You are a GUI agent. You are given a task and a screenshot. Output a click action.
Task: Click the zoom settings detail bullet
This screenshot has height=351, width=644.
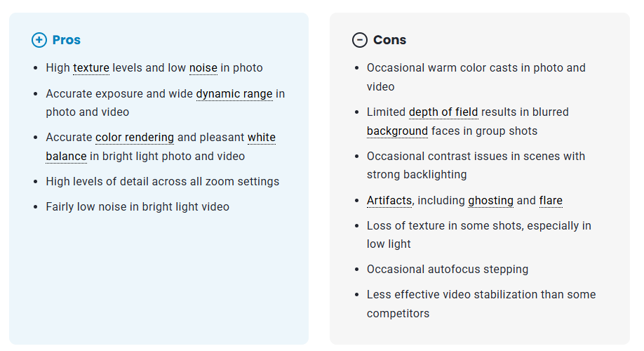pyautogui.click(x=163, y=182)
